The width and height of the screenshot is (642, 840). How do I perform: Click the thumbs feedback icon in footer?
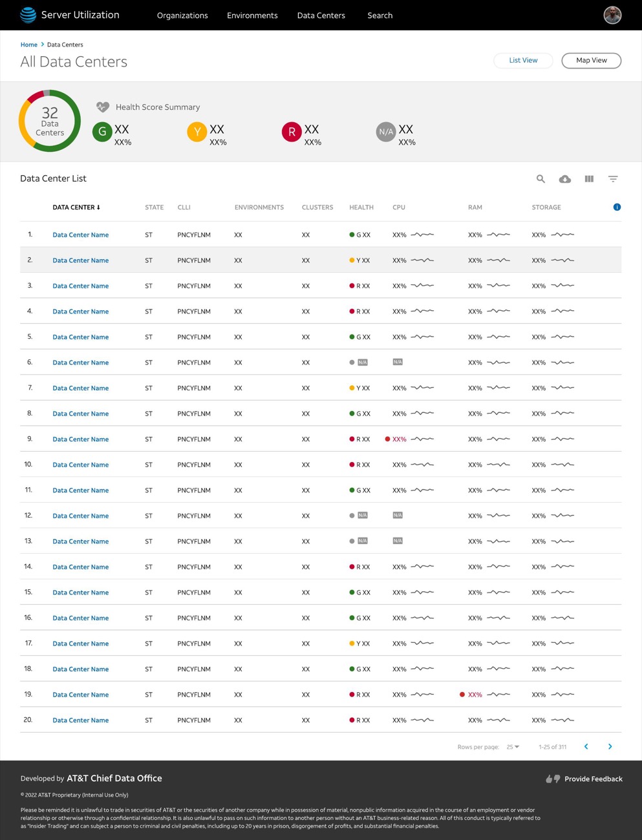click(x=553, y=779)
